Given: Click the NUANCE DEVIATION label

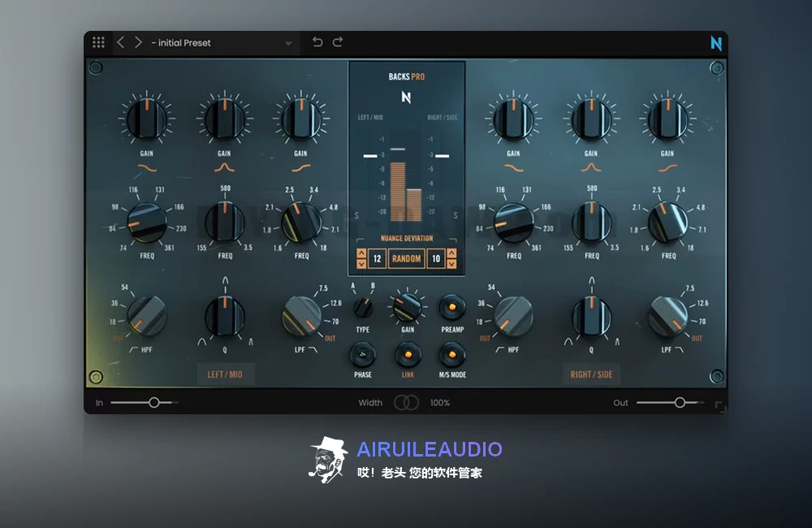Looking at the screenshot, I should tap(407, 238).
